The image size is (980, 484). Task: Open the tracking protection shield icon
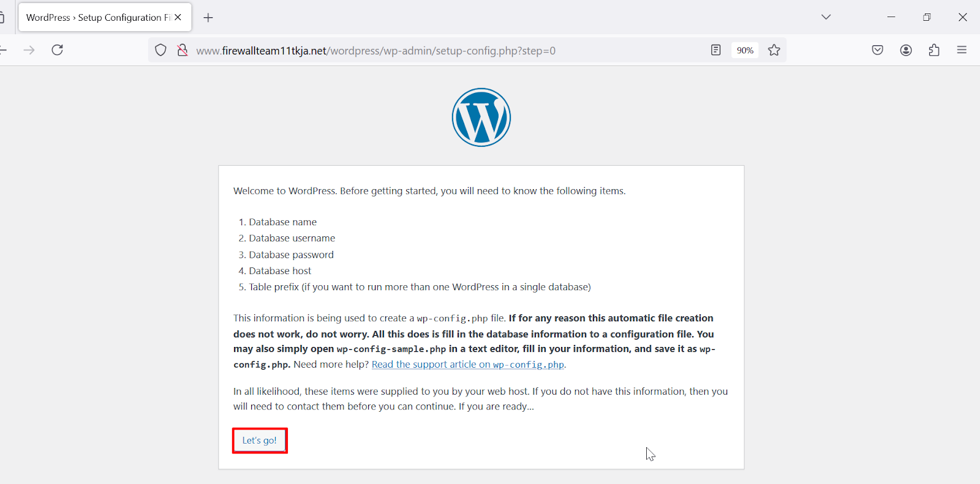pos(160,50)
